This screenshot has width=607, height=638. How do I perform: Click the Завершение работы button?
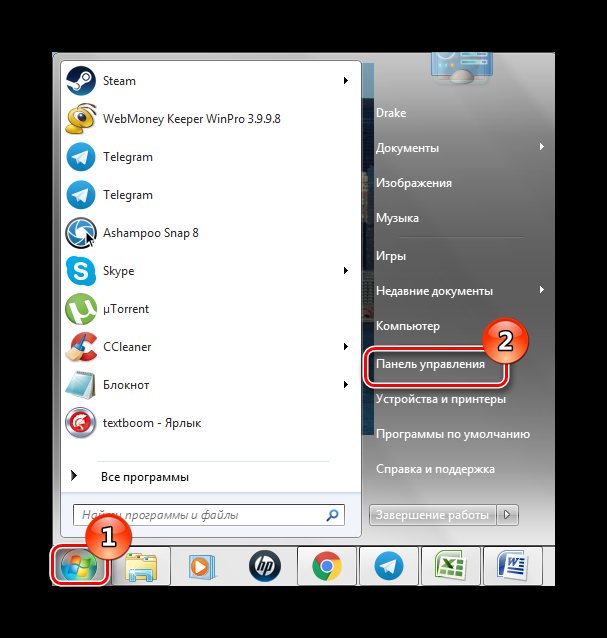click(432, 515)
